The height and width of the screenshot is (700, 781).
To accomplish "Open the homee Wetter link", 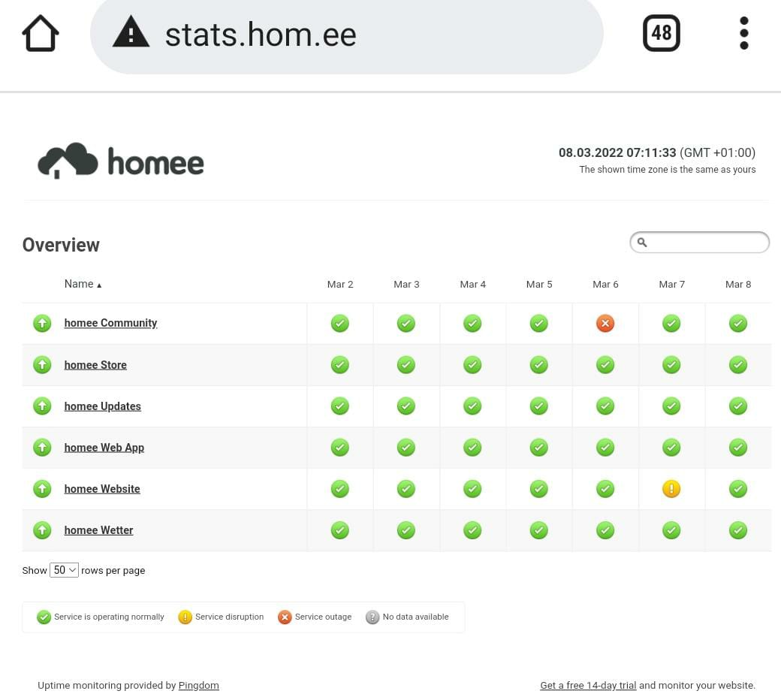I will [98, 530].
